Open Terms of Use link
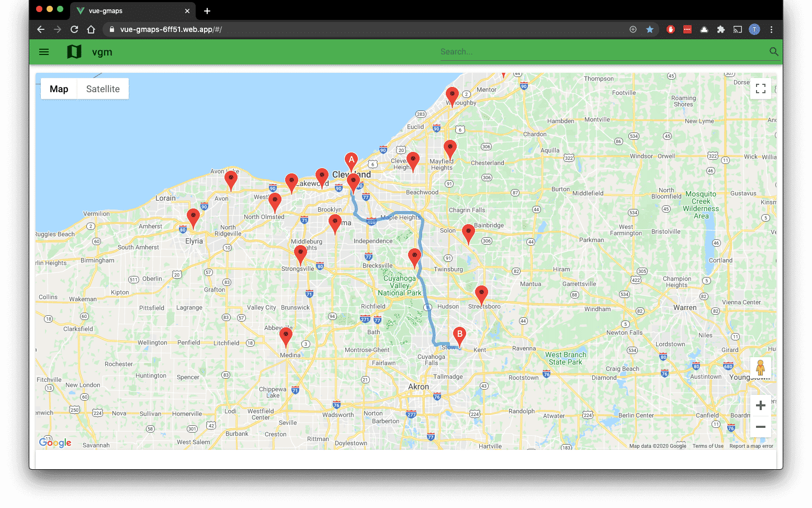Viewport: 812px width, 508px height. click(x=708, y=446)
